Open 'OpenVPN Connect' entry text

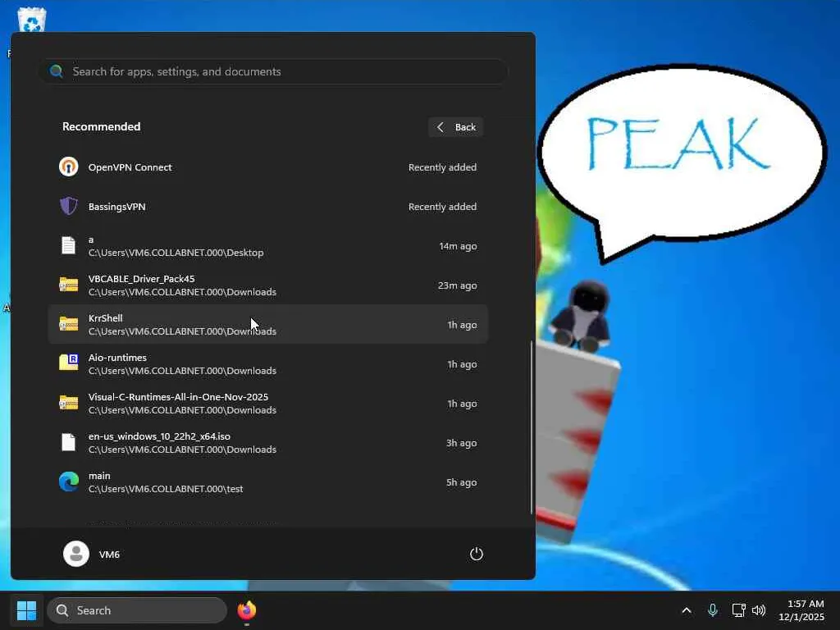tap(130, 167)
